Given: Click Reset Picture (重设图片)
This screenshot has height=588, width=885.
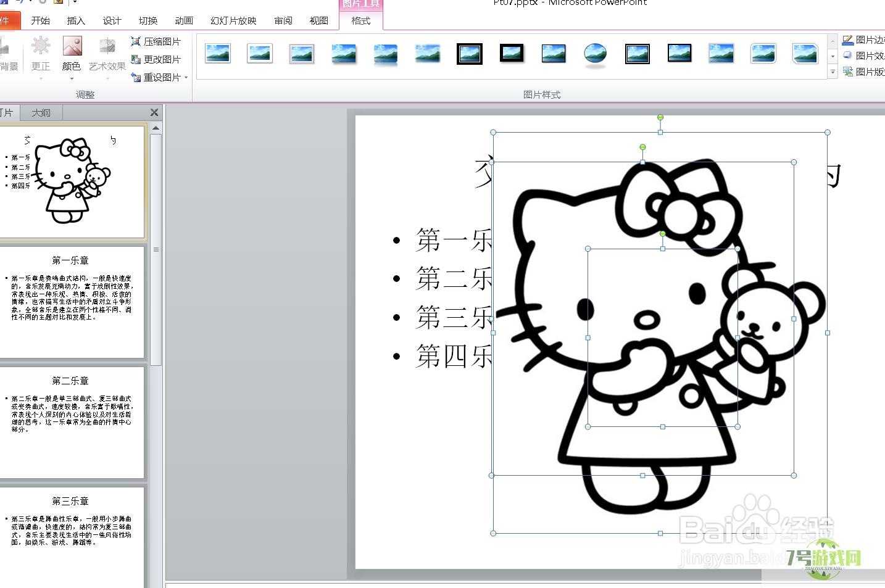Looking at the screenshot, I should click(x=156, y=77).
